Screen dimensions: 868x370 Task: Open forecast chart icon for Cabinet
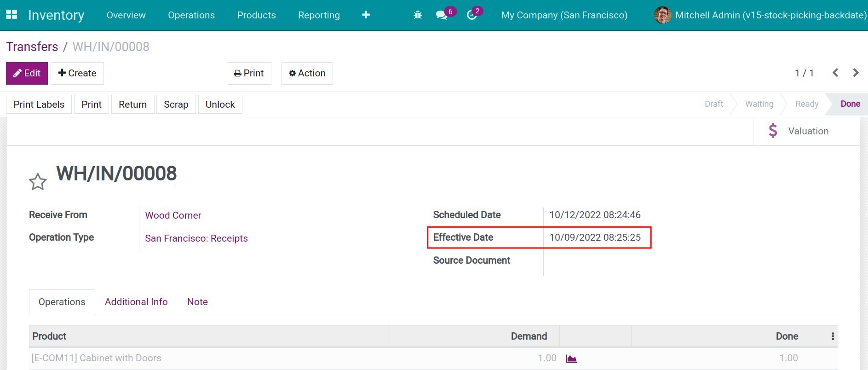coord(571,358)
